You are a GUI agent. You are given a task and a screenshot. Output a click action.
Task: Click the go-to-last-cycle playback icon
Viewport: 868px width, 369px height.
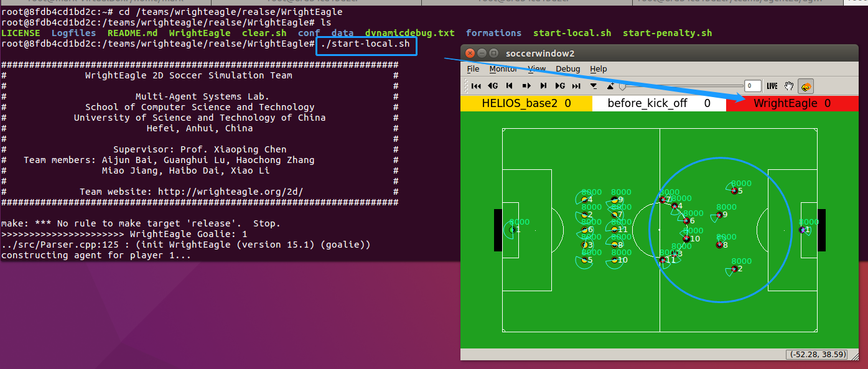[x=576, y=86]
